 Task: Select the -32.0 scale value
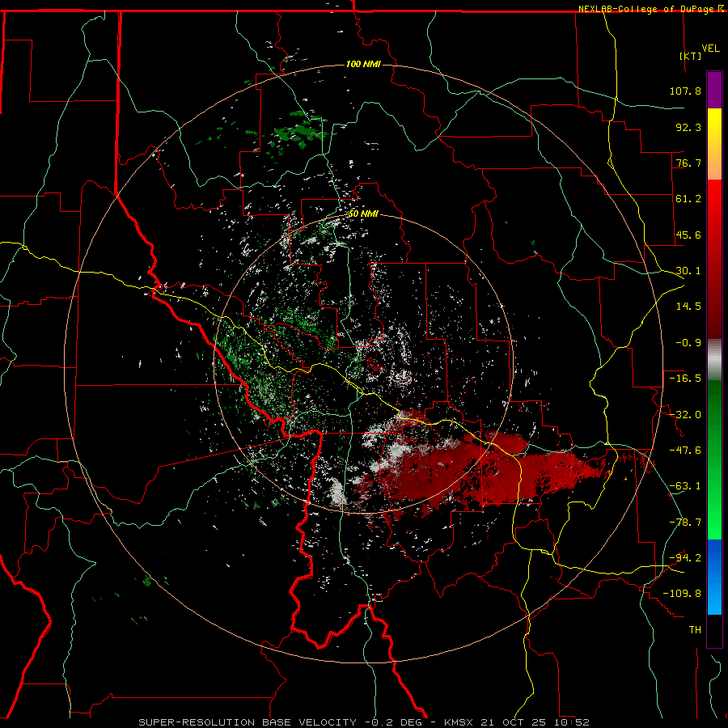click(685, 415)
